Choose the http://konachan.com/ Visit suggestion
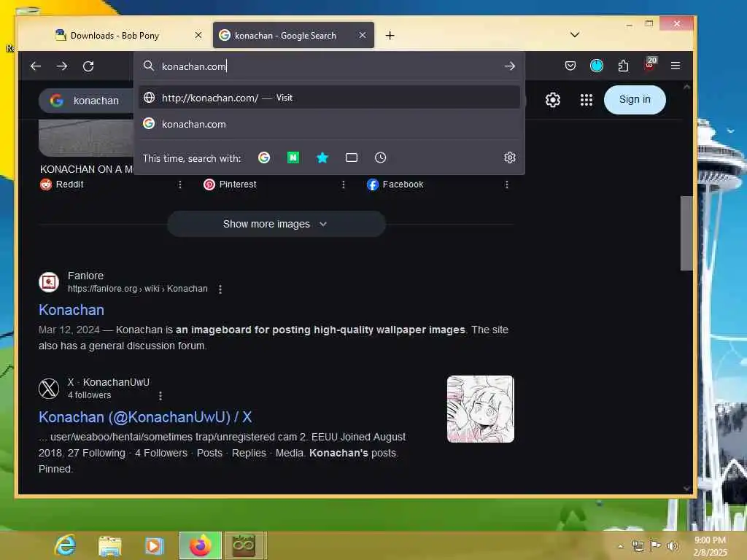747x560 pixels. pyautogui.click(x=329, y=98)
